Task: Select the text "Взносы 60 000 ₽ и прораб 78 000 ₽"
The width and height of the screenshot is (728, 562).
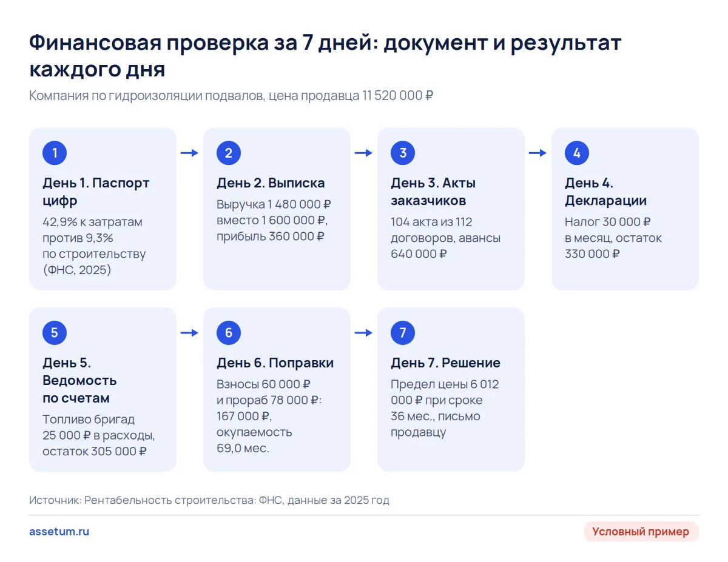Action: [269, 392]
